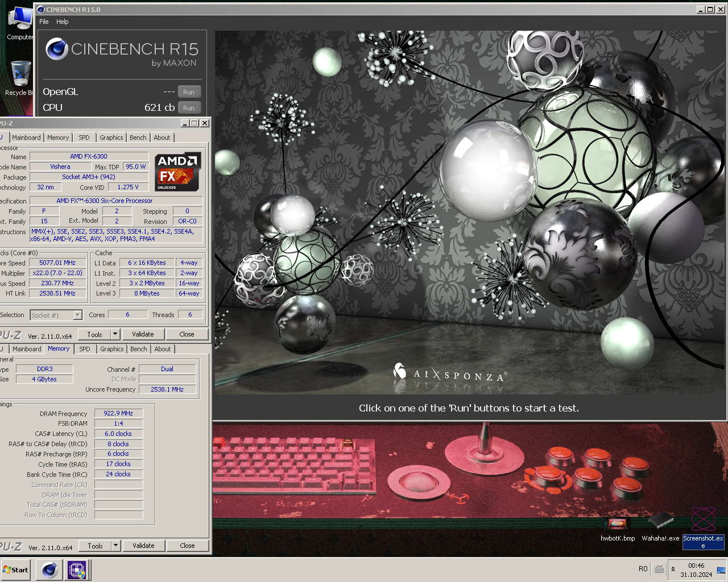Switch to CPU-Z in the taskbar
The width and height of the screenshot is (728, 582).
point(77,569)
